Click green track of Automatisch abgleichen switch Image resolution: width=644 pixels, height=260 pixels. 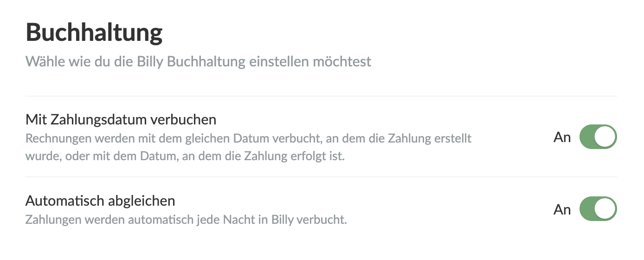tap(587, 209)
